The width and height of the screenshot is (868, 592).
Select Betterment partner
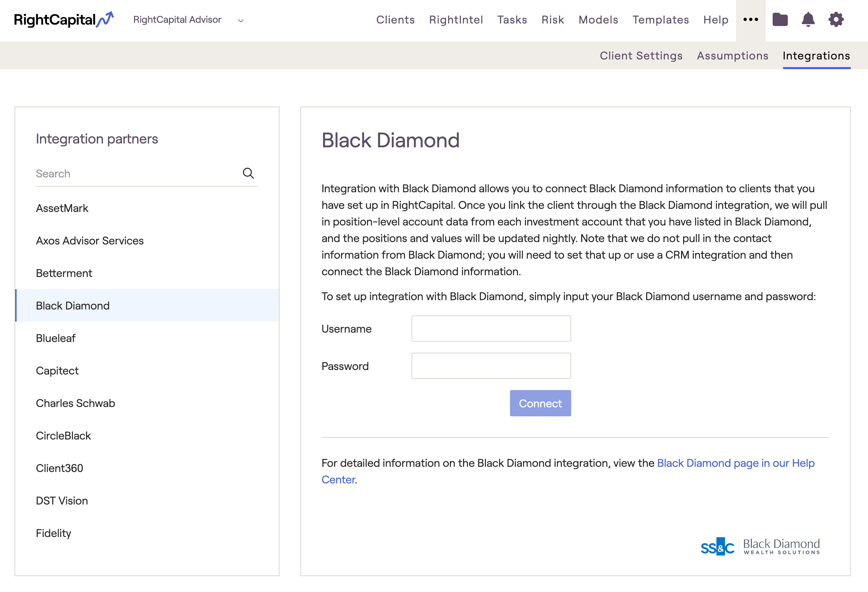coord(147,273)
